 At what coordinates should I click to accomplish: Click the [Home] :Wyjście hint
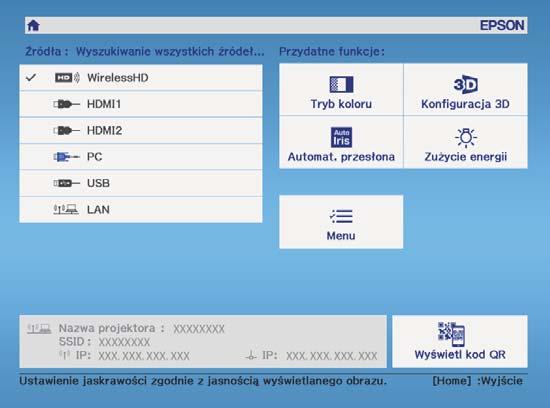click(477, 381)
